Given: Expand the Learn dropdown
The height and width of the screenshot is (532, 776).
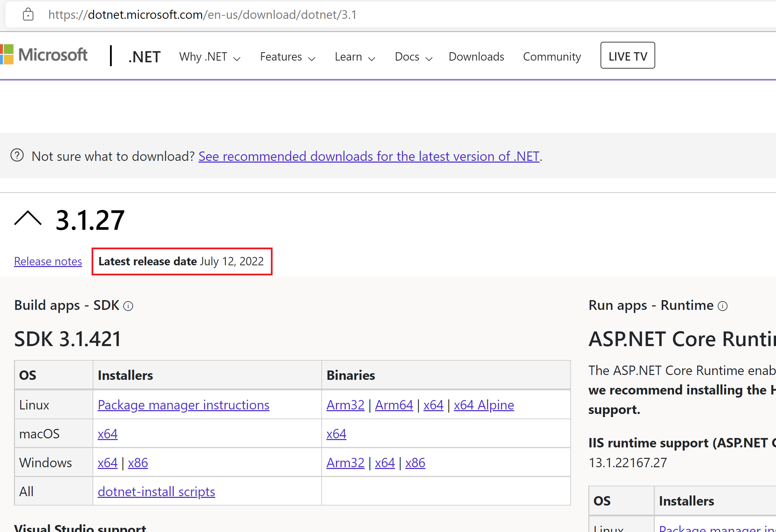Looking at the screenshot, I should coord(354,56).
